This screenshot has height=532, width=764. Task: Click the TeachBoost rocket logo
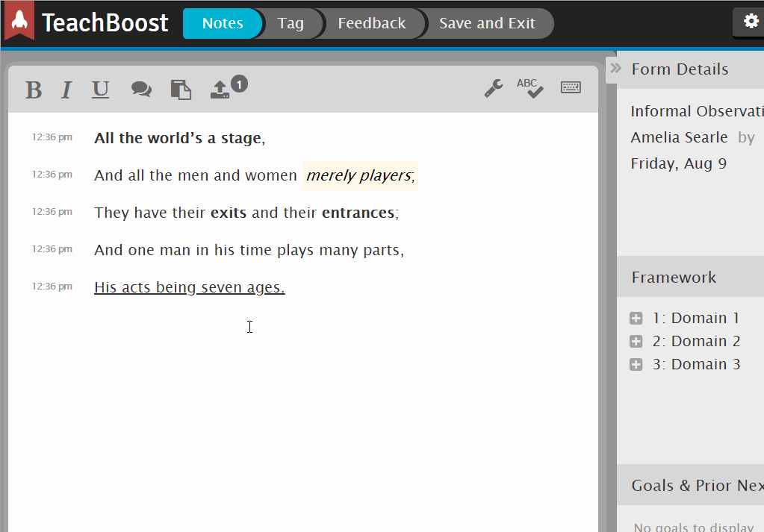click(x=19, y=20)
